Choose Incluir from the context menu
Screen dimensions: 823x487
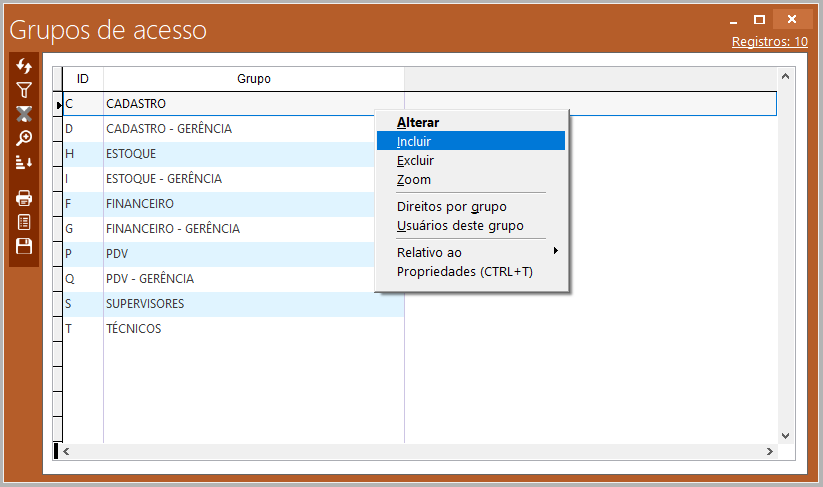(414, 141)
